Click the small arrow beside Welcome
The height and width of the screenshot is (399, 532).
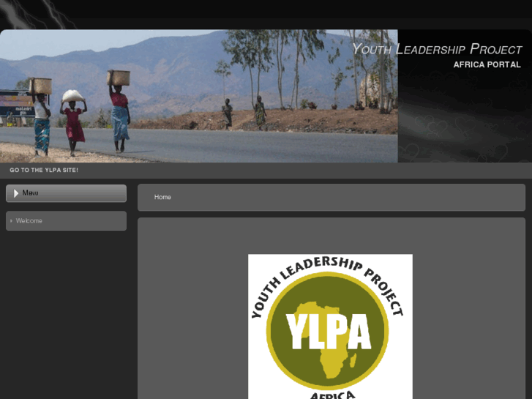point(11,220)
